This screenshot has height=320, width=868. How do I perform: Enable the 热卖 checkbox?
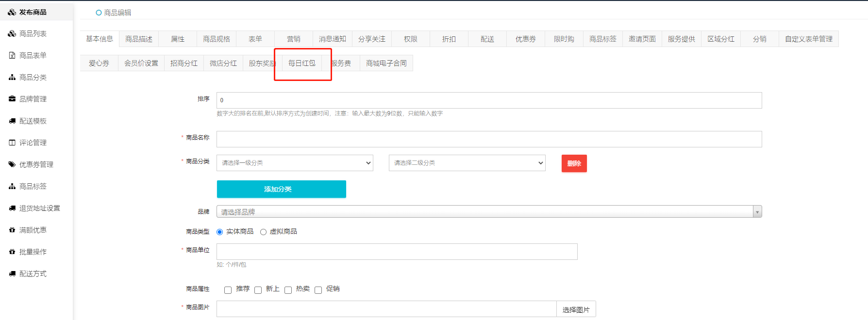[288, 290]
